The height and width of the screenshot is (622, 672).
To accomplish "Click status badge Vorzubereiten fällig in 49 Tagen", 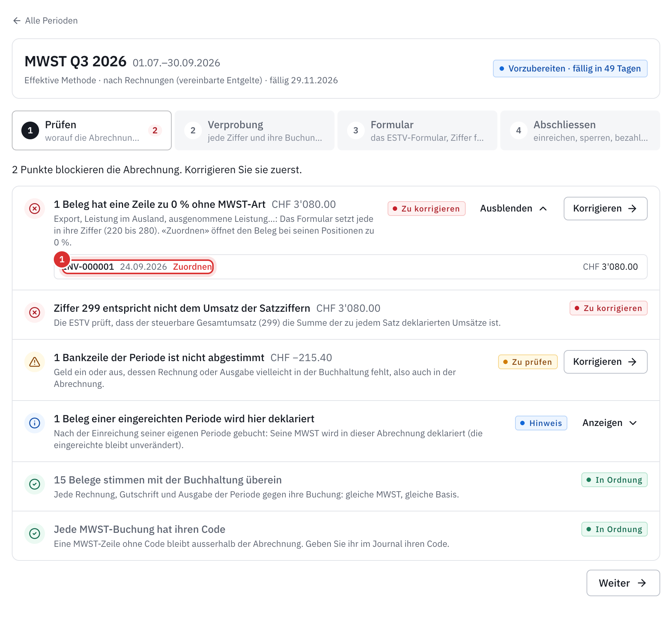I will click(570, 69).
